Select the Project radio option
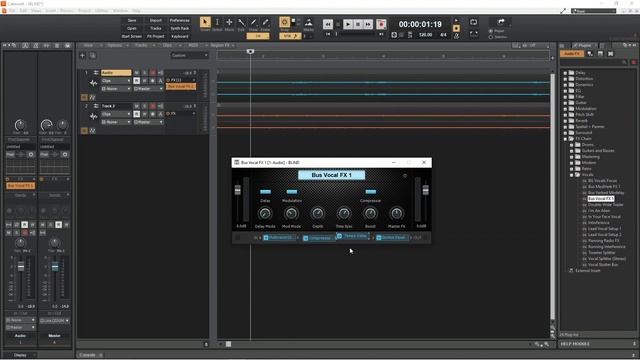Image resolution: width=640 pixels, height=360 pixels. [491, 31]
